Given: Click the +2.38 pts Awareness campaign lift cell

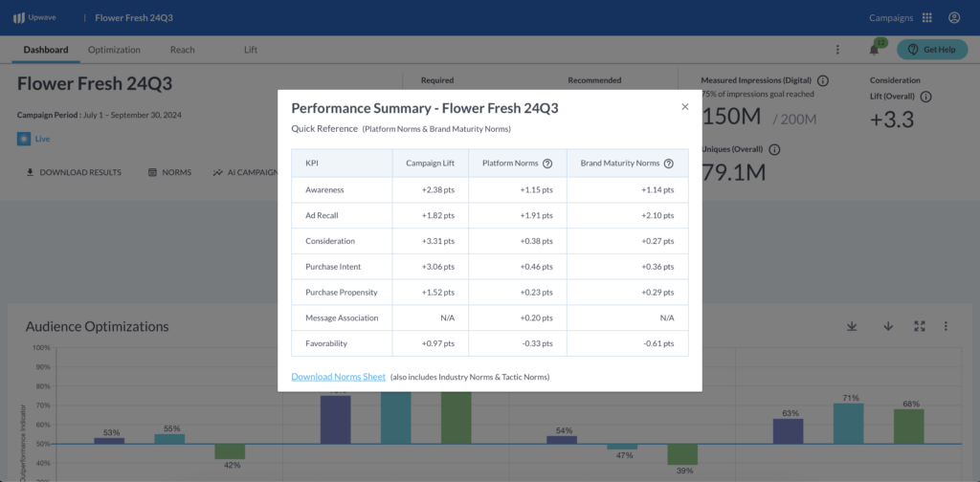Looking at the screenshot, I should coord(430,189).
